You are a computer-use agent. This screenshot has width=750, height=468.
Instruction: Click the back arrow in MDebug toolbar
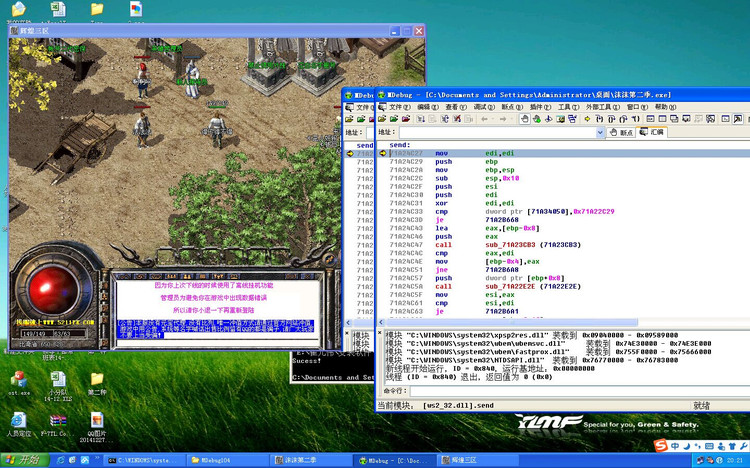pyautogui.click(x=484, y=119)
